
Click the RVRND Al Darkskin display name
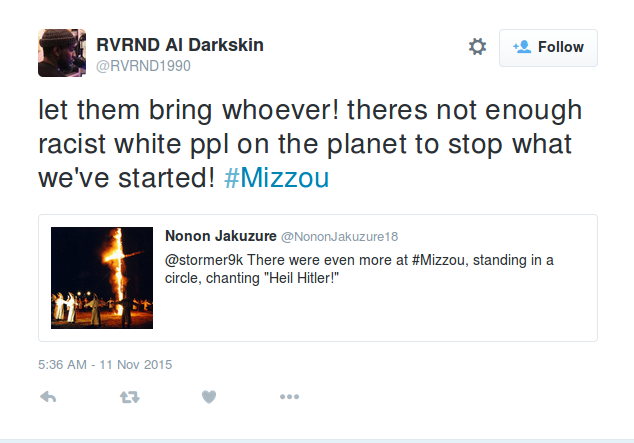(x=180, y=45)
